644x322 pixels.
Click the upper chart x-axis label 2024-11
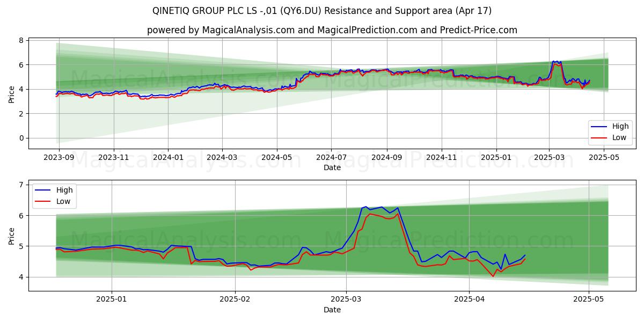tap(442, 158)
